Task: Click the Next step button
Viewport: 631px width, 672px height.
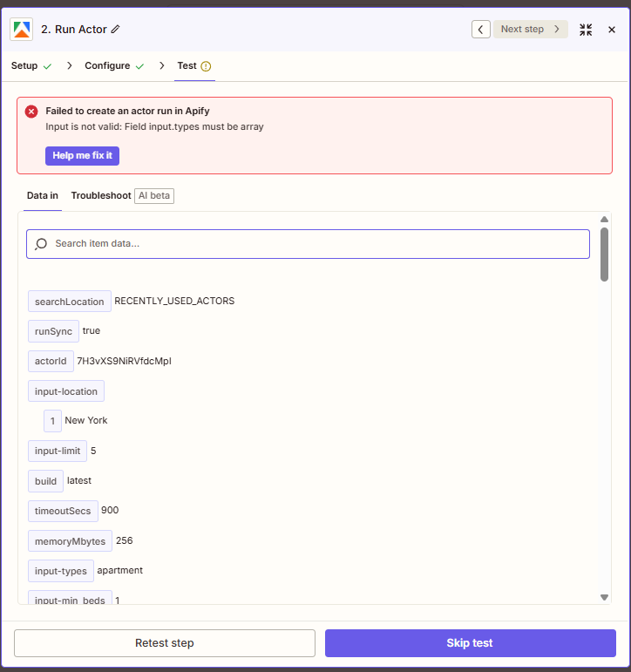Action: point(530,30)
